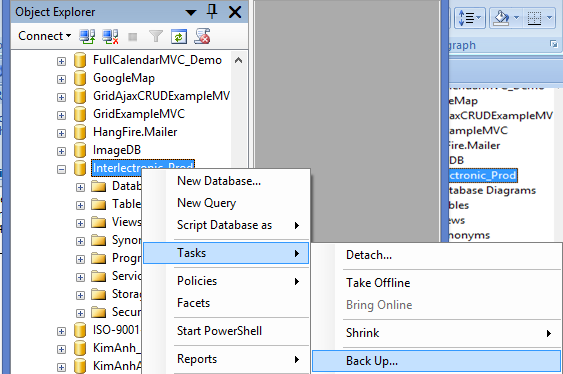
Task: Expand the GridExampleMVC database node
Action: (61, 115)
